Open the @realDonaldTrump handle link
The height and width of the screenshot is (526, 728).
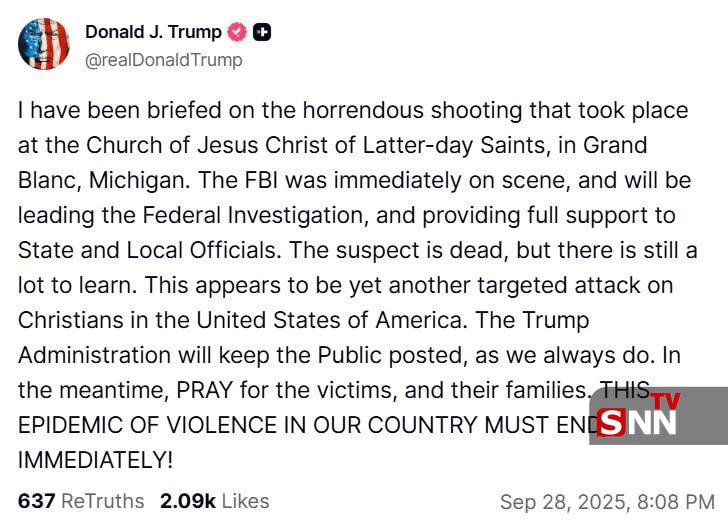click(x=163, y=60)
